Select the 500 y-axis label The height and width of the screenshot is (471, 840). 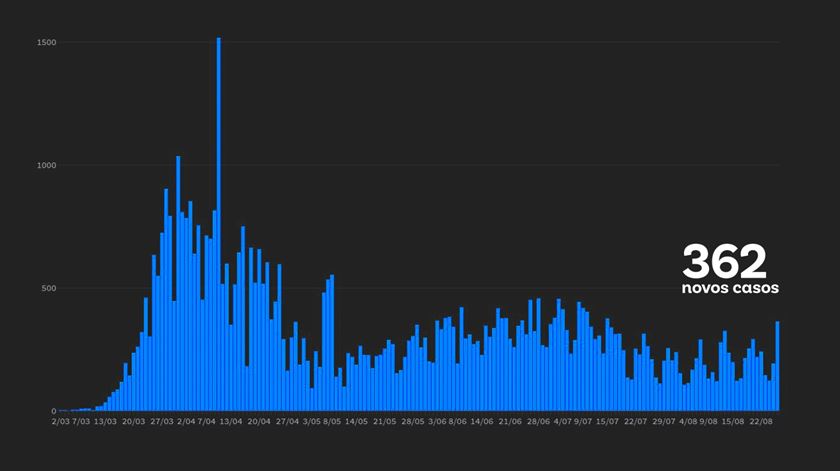[49, 288]
